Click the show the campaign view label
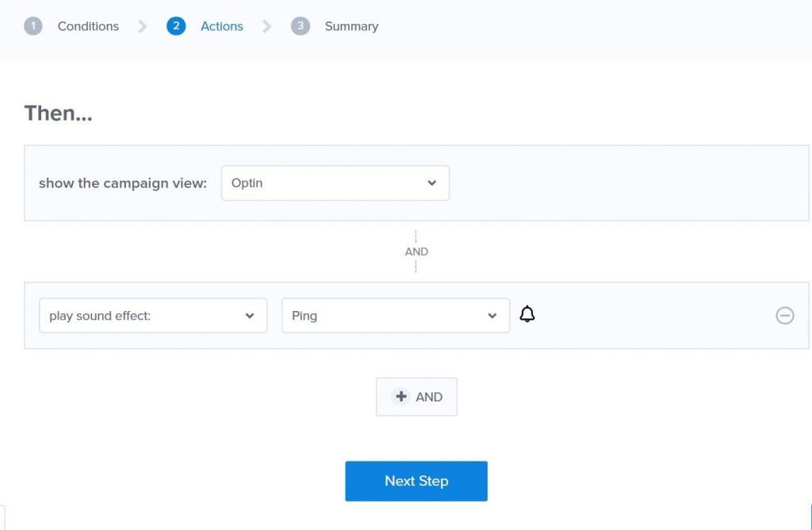 point(121,182)
